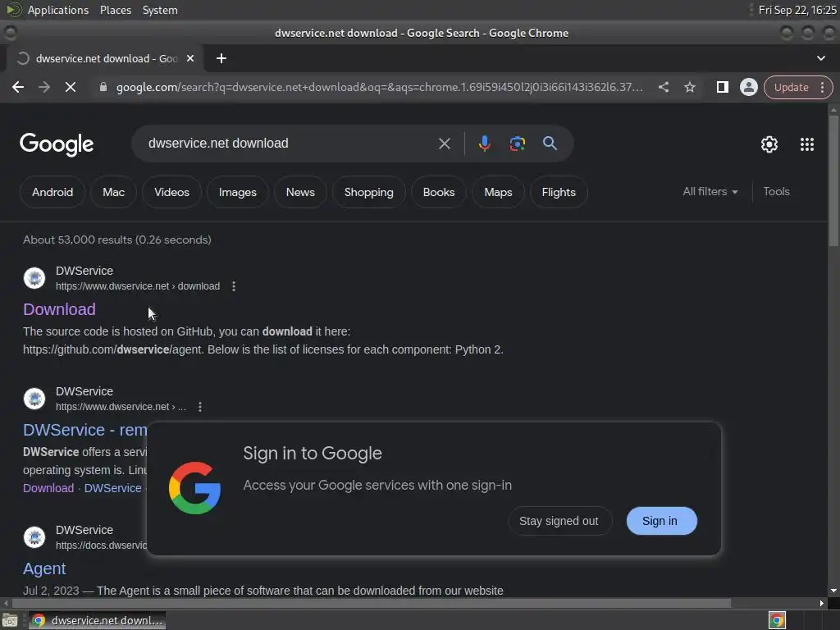Screen dimensions: 840x630
Task: Filter results by Mac
Action: [113, 192]
